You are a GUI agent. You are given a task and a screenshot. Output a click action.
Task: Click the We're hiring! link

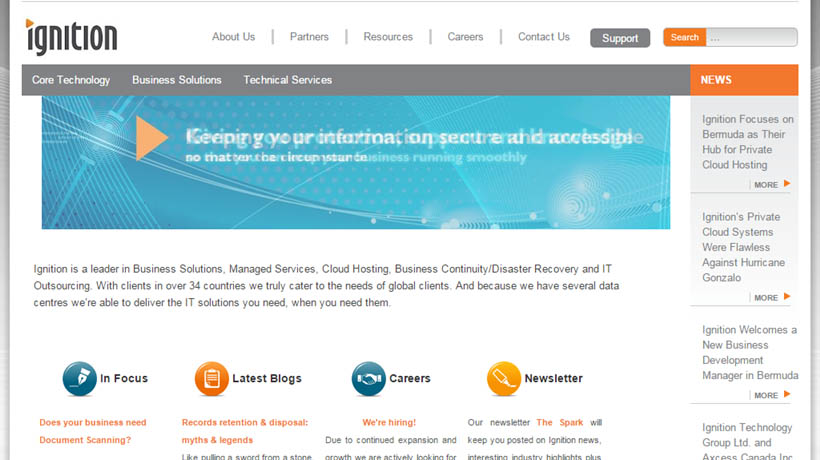coord(389,422)
